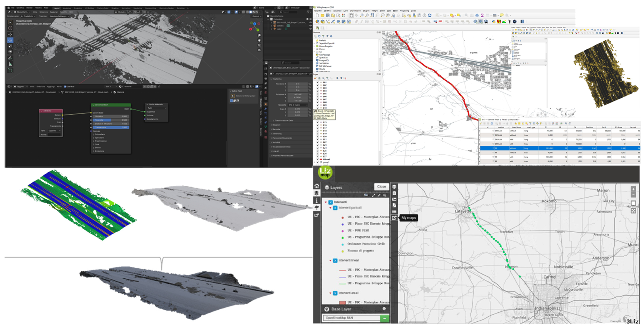
Task: Select the QGIS Pan Map hand tool
Action: tap(351, 16)
